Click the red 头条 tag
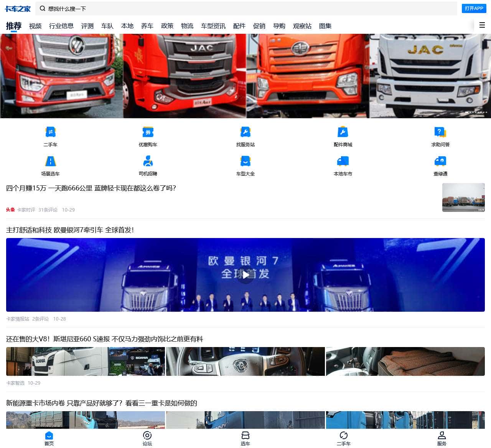491x448 pixels. pos(10,210)
